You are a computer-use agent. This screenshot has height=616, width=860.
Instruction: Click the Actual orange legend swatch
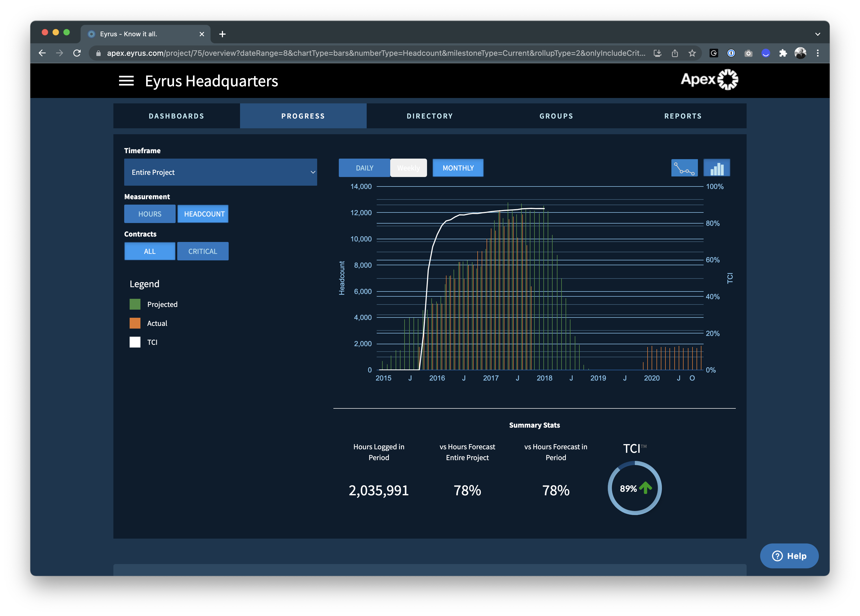[135, 323]
